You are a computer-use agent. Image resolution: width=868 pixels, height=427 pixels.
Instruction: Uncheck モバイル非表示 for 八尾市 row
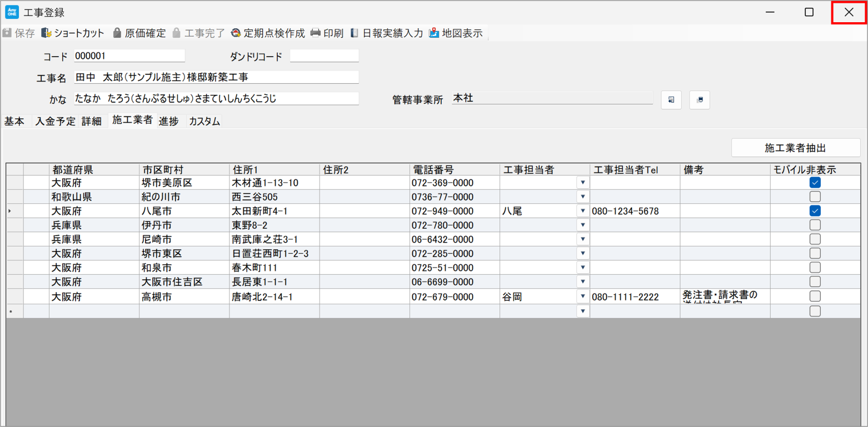(x=815, y=211)
